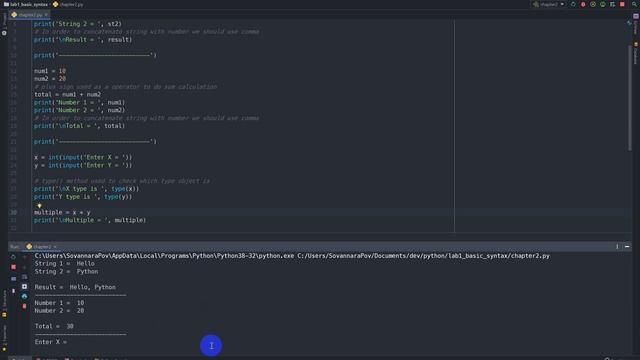Click the concurrency diagram run icon
Image resolution: width=640 pixels, height=360 pixels.
click(x=612, y=4)
